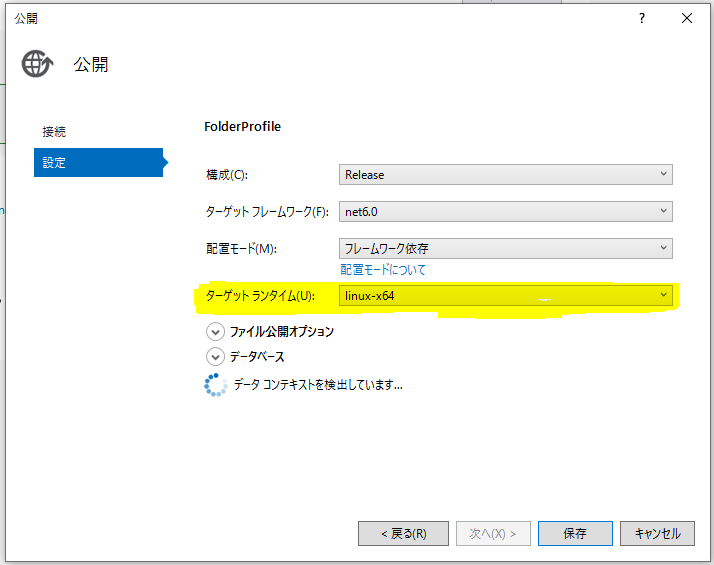Viewport: 714px width, 565px height.
Task: Open the 構成 dropdown showing Release
Action: [x=505, y=174]
